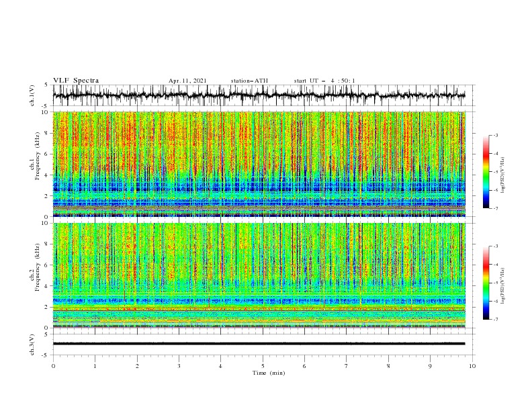Click the time axis tick label '5'
532x411 pixels.
tap(263, 366)
